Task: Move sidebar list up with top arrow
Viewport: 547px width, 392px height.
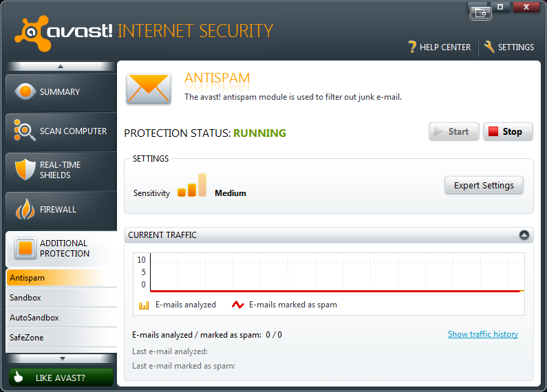Action: (x=61, y=66)
